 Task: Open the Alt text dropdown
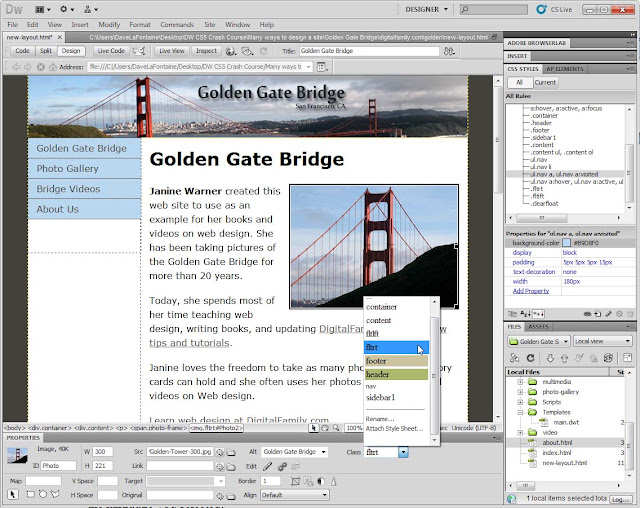(x=324, y=452)
